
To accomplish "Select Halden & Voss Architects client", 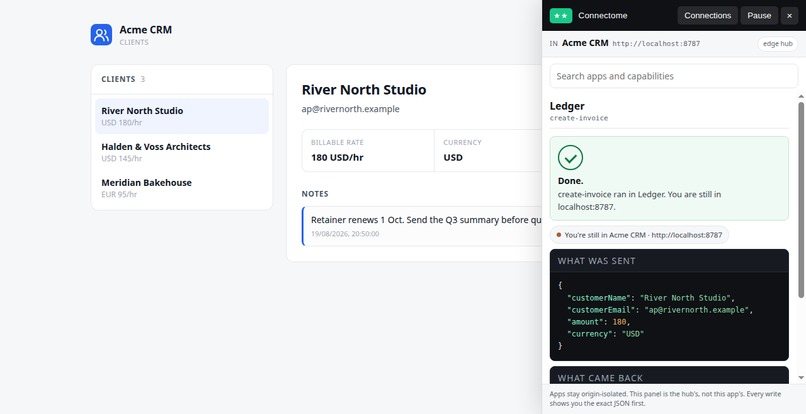I will [x=182, y=152].
